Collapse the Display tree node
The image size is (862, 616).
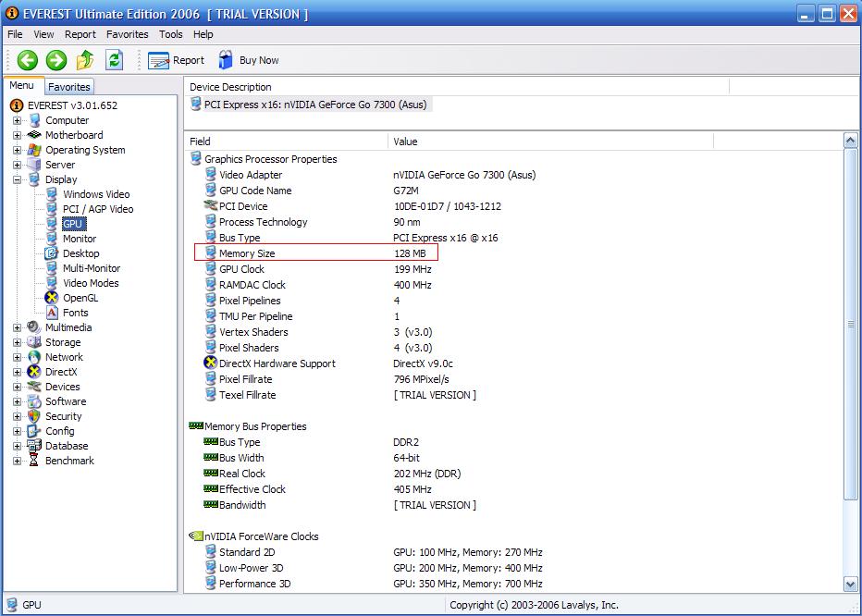coord(17,179)
